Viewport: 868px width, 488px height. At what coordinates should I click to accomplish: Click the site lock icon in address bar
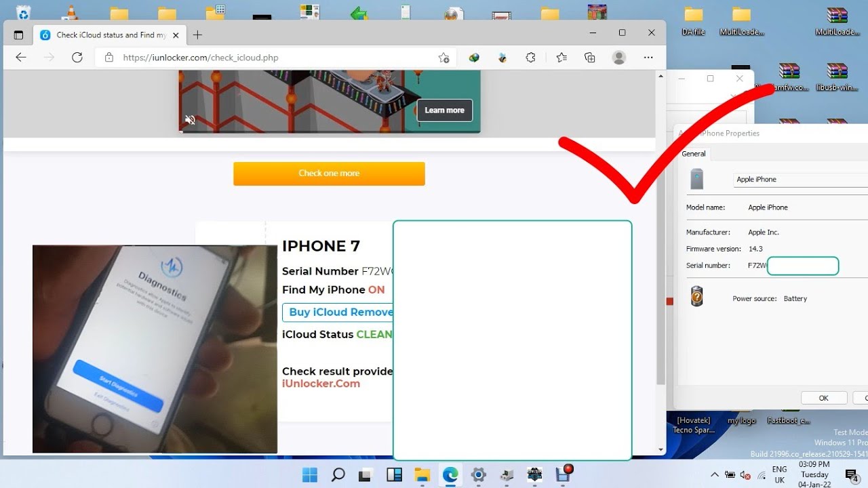[x=109, y=58]
